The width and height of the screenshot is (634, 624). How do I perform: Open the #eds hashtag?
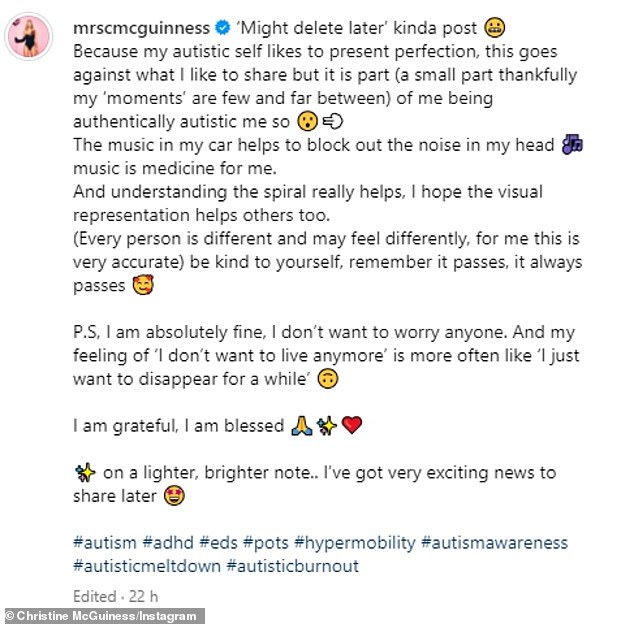pyautogui.click(x=218, y=543)
